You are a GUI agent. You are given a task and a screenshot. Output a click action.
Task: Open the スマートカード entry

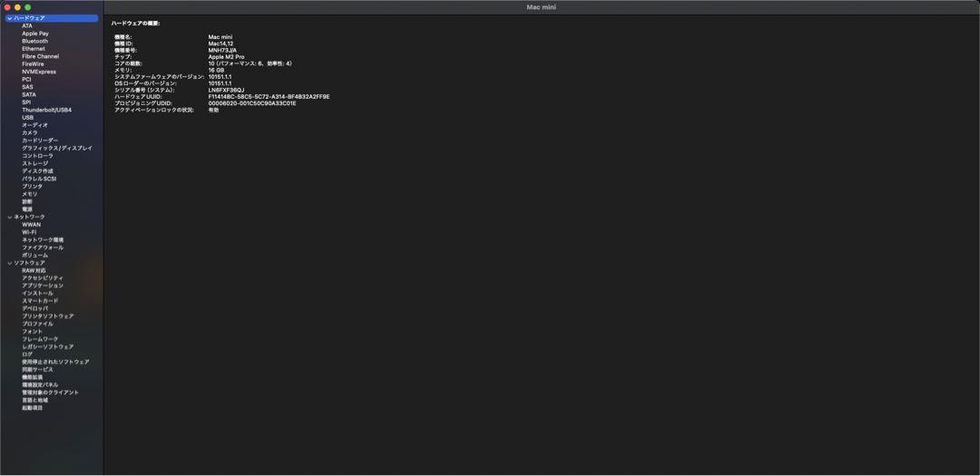40,301
